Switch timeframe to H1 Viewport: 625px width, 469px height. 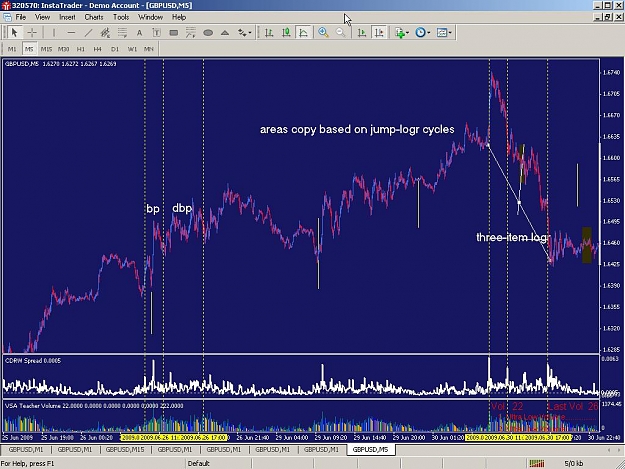[81, 49]
